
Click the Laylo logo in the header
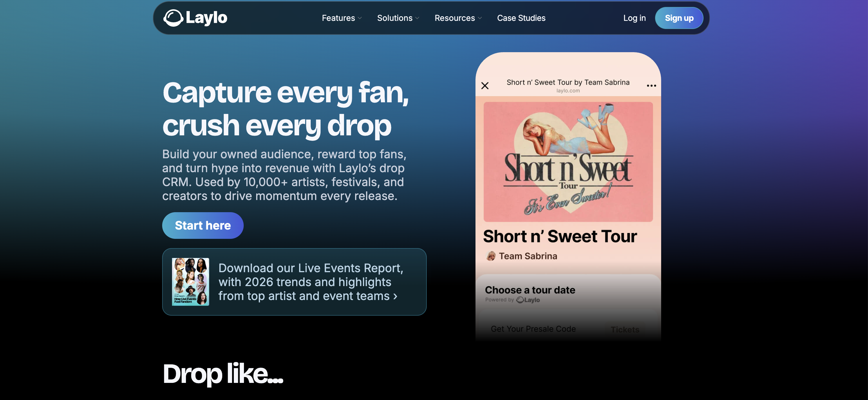196,18
